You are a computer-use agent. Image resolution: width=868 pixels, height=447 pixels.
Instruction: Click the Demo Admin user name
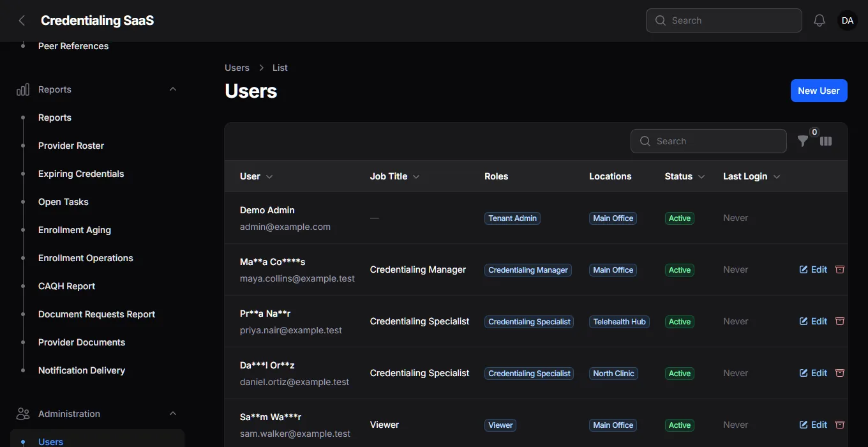point(267,210)
